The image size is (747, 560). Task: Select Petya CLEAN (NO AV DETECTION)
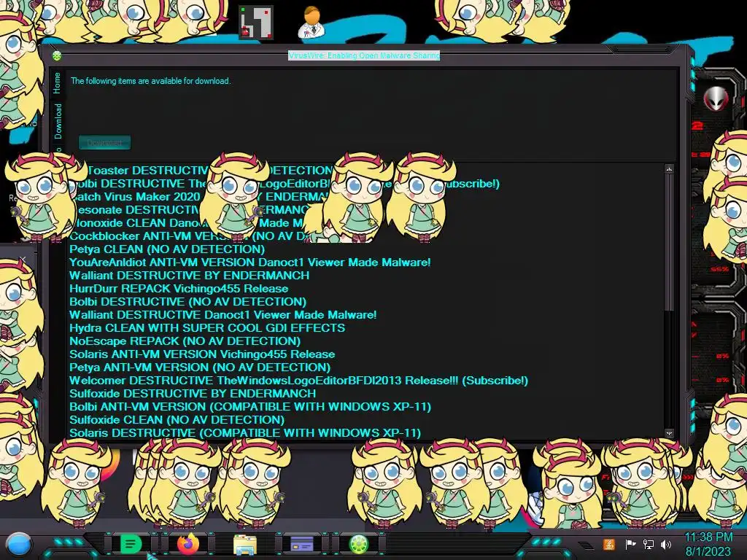point(167,249)
